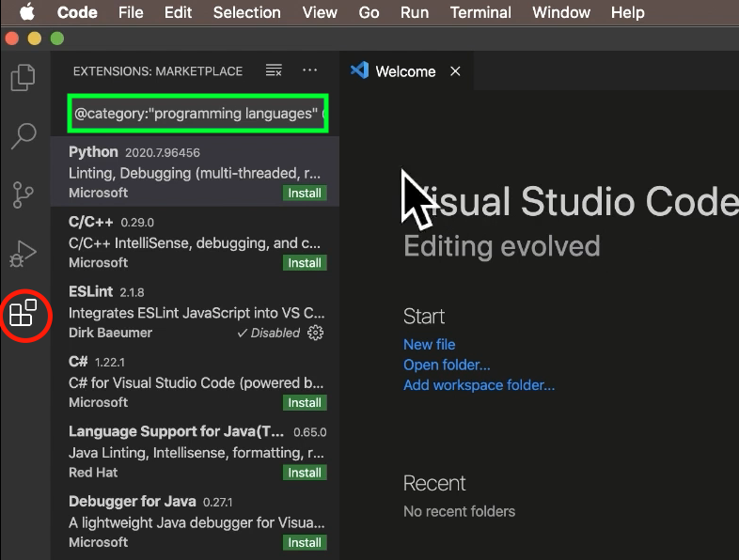The width and height of the screenshot is (739, 560).
Task: Open the View menu
Action: pos(320,12)
